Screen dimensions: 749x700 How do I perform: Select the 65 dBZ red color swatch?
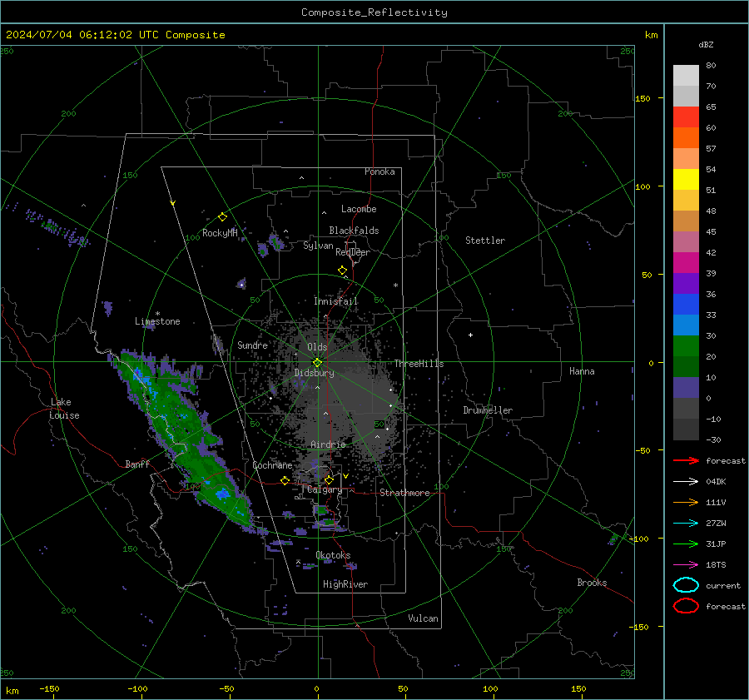[686, 117]
